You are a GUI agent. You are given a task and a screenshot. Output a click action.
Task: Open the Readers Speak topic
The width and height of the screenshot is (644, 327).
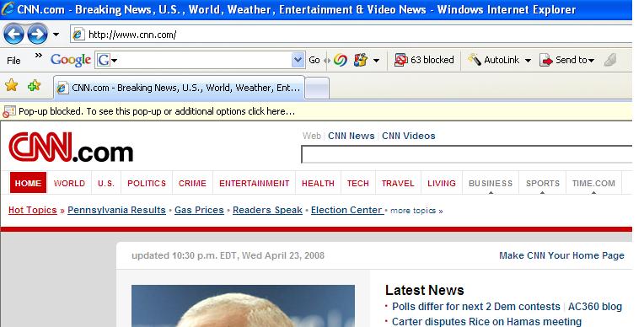[267, 210]
